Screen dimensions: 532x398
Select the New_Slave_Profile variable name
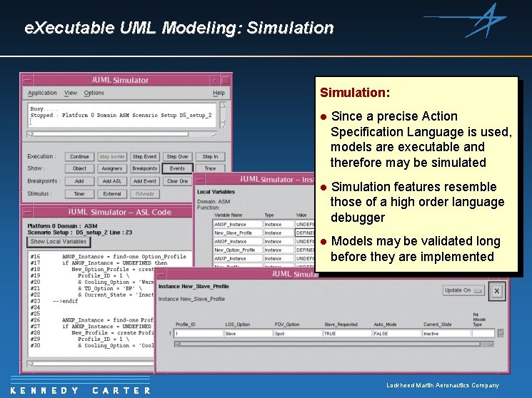click(x=238, y=233)
